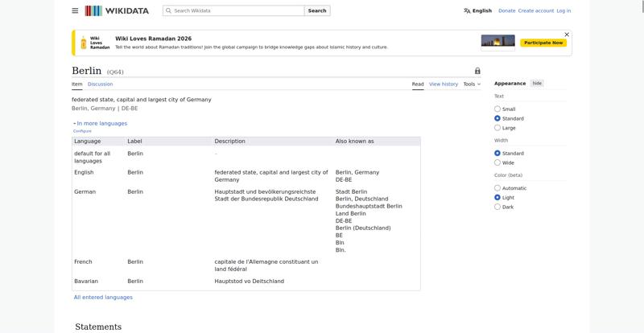
Task: Select the Large text size option
Action: click(497, 128)
